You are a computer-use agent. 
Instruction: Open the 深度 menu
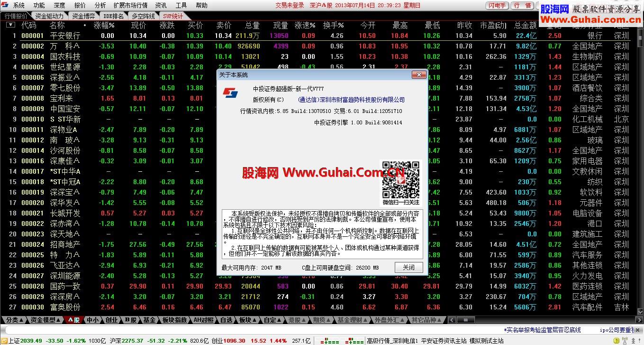60,5
